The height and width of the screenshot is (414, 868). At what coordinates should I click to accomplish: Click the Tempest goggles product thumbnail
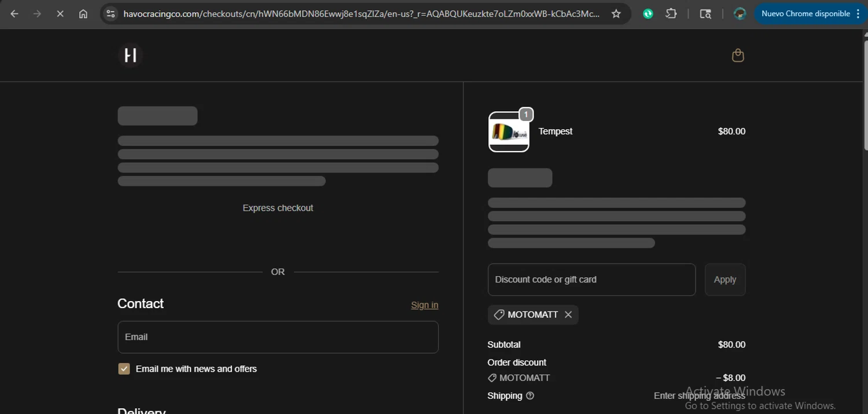coord(509,131)
